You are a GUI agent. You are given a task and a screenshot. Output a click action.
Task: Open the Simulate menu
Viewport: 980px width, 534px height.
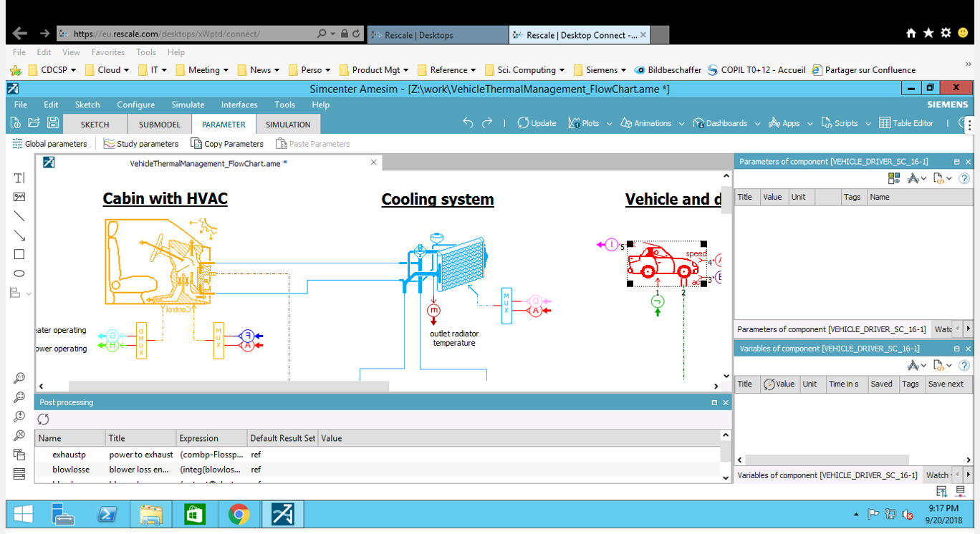click(x=188, y=105)
